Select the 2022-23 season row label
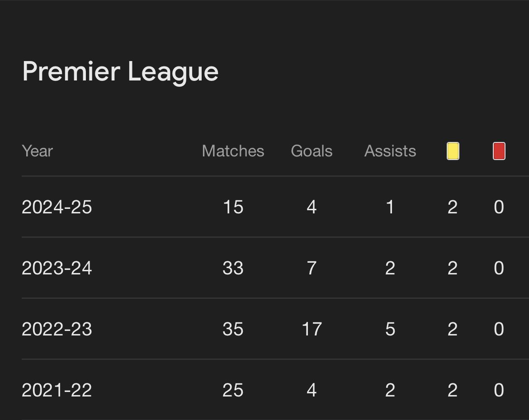Screen dimensions: 529x420 (57, 329)
